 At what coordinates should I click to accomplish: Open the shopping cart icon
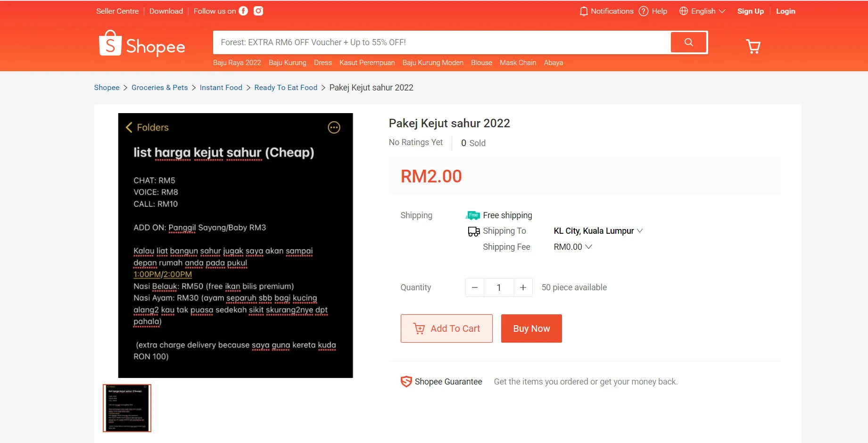click(x=753, y=46)
